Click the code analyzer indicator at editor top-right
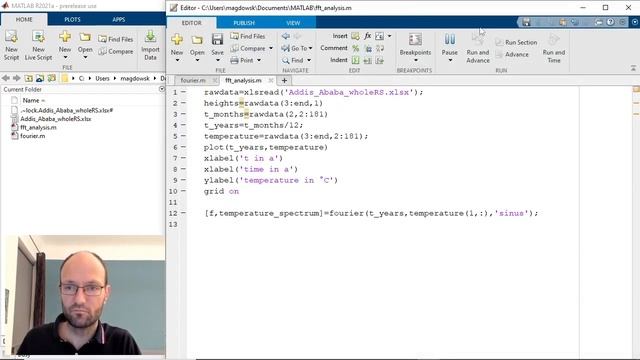Viewport: 640px width, 360px height. point(636,89)
